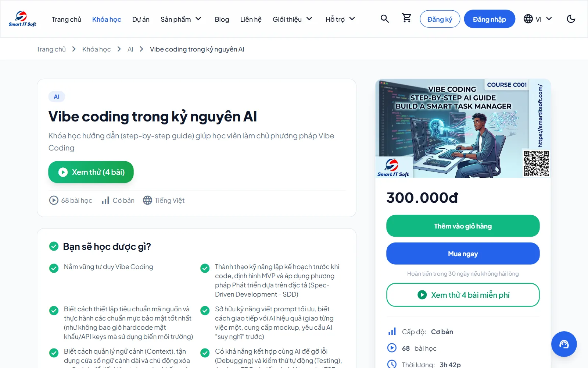
Task: Click the Thời lượng clock icon
Action: (392, 364)
